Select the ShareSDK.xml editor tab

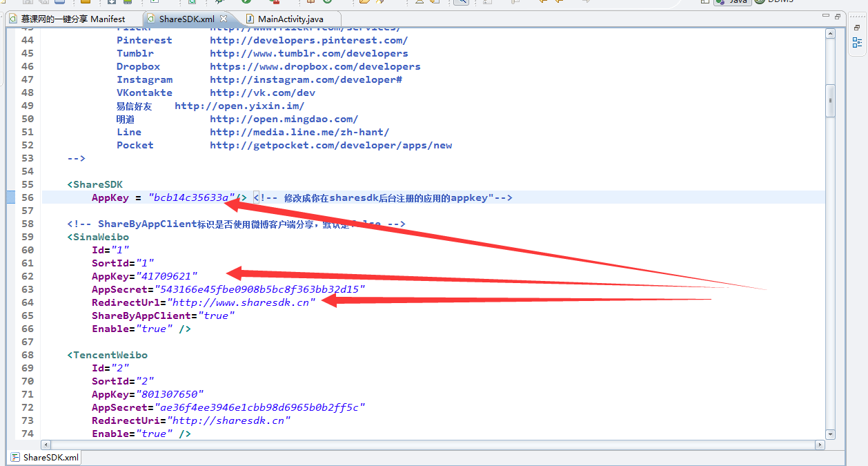188,19
